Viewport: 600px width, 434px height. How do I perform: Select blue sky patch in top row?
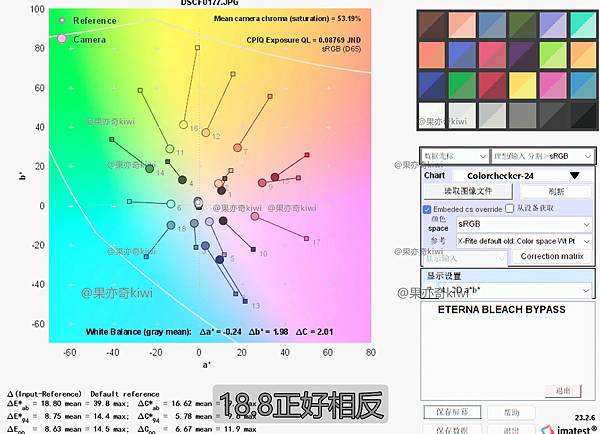[492, 25]
